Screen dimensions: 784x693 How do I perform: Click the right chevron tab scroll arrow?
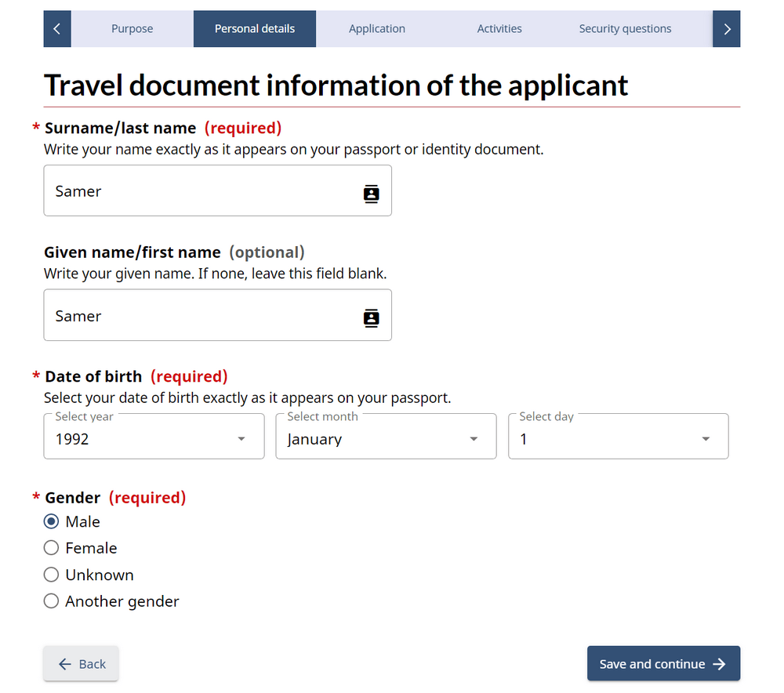pos(727,29)
